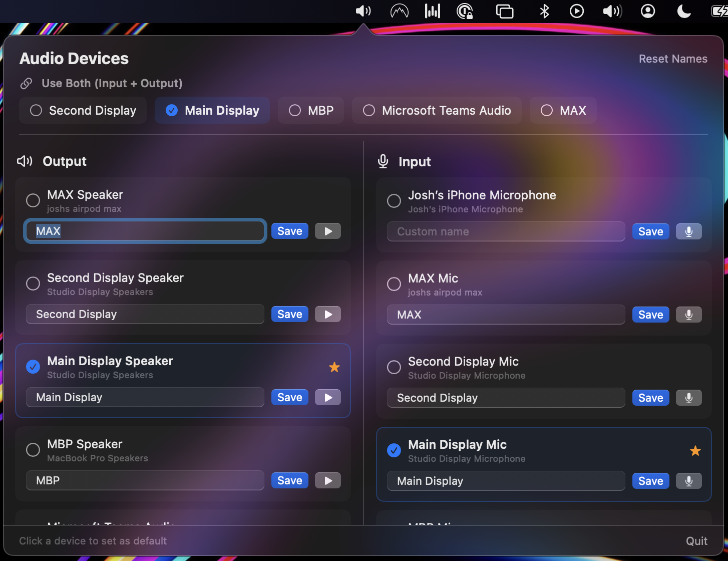Image resolution: width=728 pixels, height=561 pixels.
Task: Play test sound for Second Display Speaker
Action: 327,314
